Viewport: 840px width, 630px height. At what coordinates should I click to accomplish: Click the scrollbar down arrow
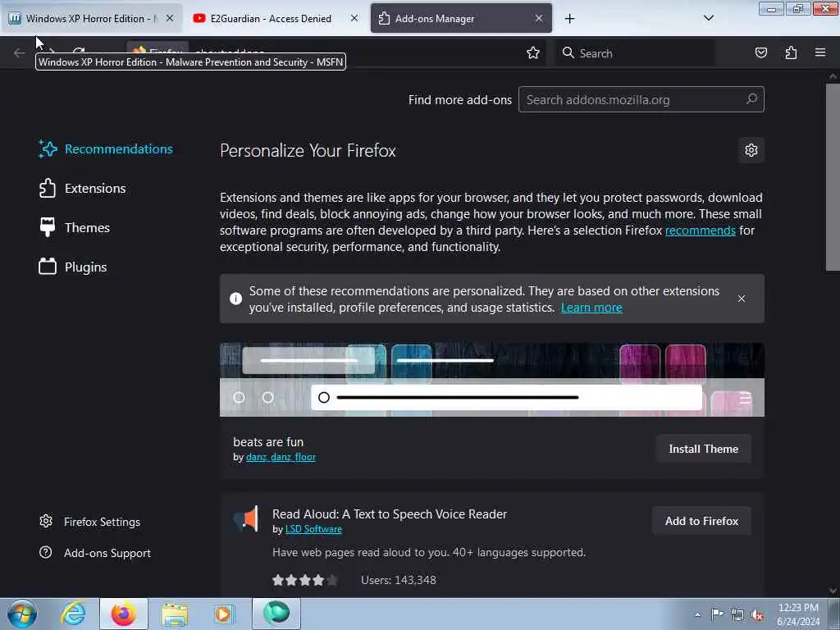pos(832,591)
